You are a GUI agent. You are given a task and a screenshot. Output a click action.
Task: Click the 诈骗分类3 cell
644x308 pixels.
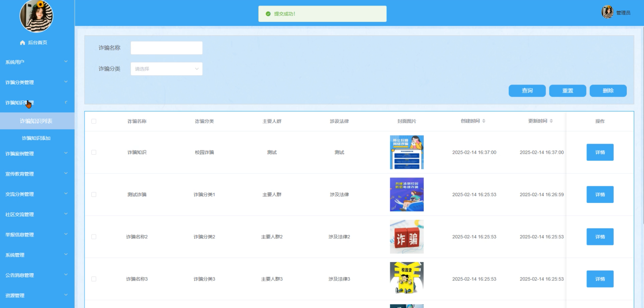coord(204,279)
